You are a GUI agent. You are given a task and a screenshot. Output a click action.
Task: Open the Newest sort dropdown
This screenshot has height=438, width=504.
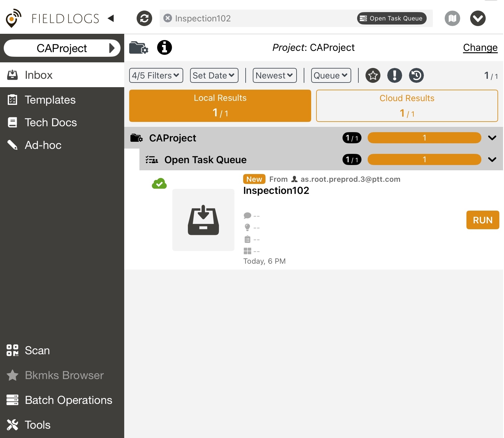tap(275, 75)
